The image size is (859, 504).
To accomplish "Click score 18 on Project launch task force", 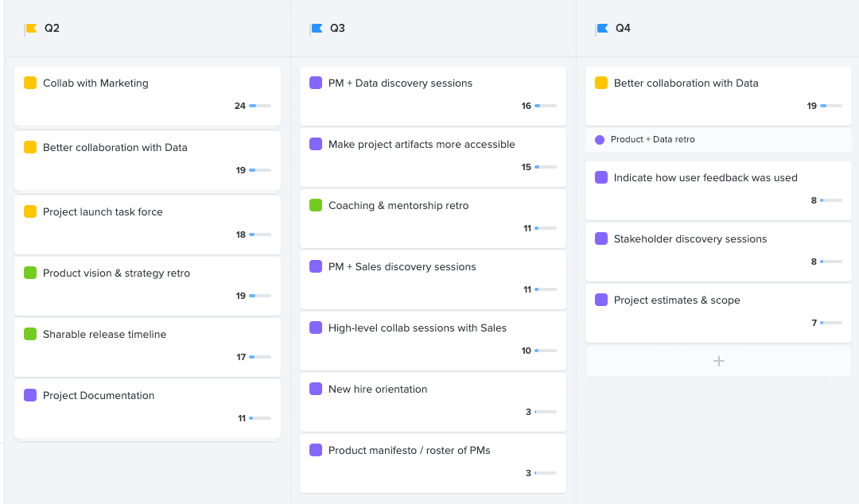I will point(240,235).
